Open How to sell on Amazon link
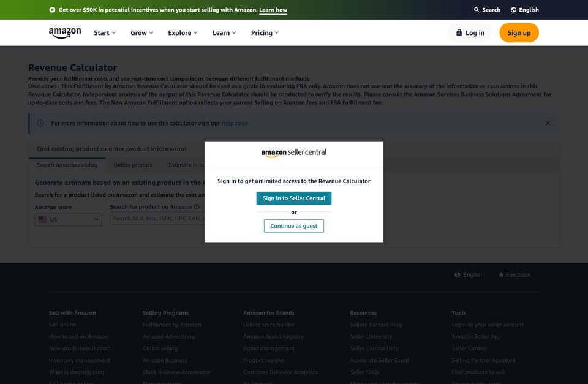588x384 pixels. [79, 337]
